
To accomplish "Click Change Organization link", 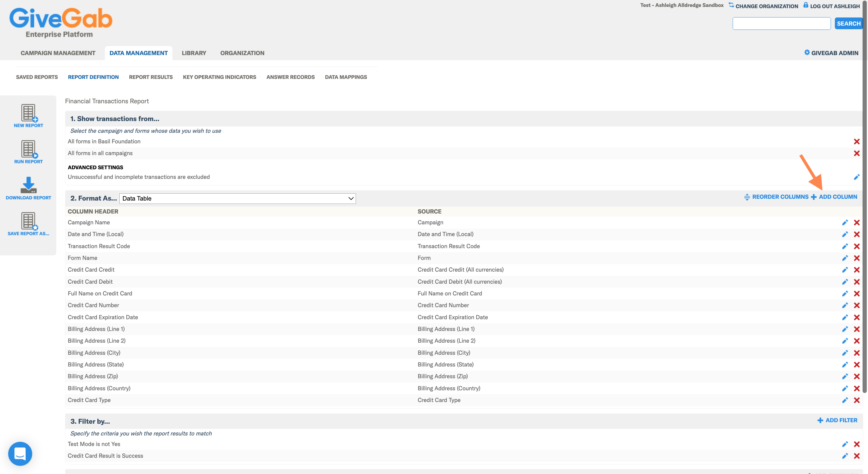I will (x=763, y=6).
